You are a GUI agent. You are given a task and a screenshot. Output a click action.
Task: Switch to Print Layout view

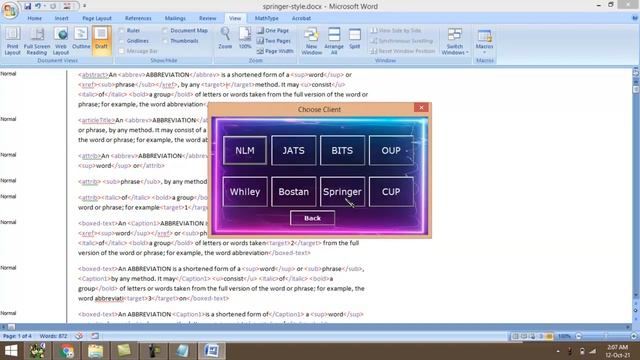point(12,41)
